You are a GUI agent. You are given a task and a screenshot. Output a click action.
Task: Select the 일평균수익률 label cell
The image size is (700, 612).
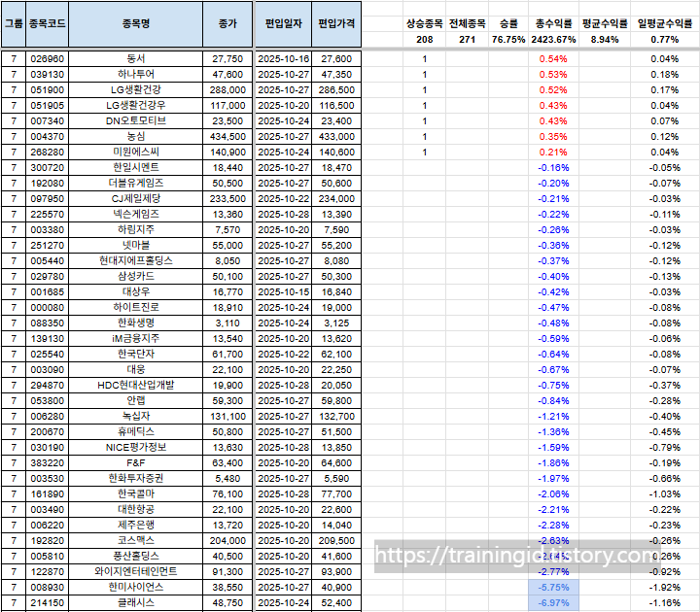tap(665, 23)
